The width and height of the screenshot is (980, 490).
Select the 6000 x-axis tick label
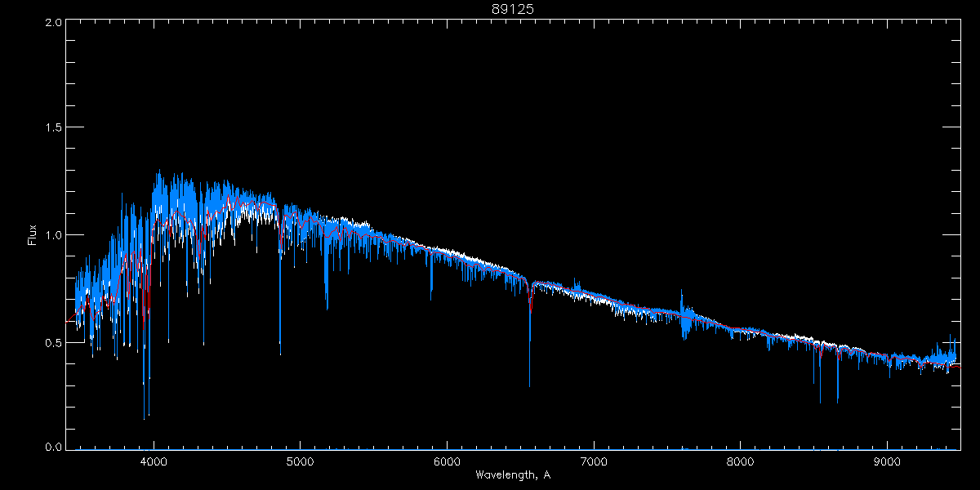(447, 461)
